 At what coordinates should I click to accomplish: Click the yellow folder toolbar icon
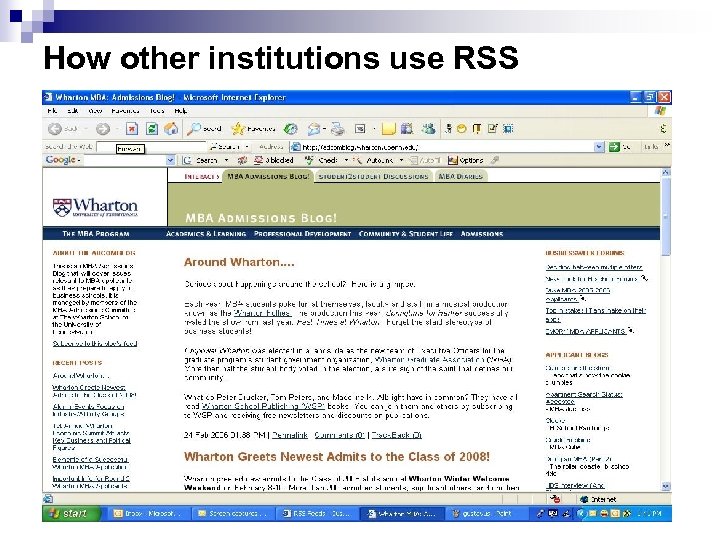(388, 129)
